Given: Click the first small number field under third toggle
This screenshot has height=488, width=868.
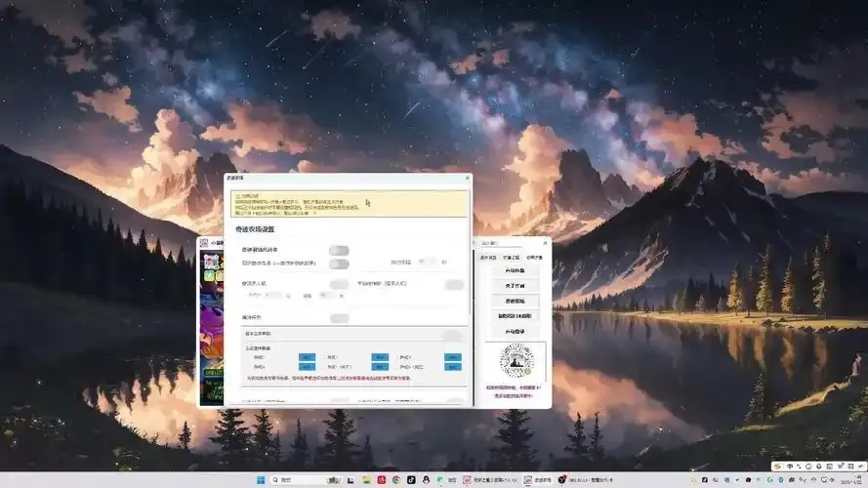Looking at the screenshot, I should coord(273,296).
